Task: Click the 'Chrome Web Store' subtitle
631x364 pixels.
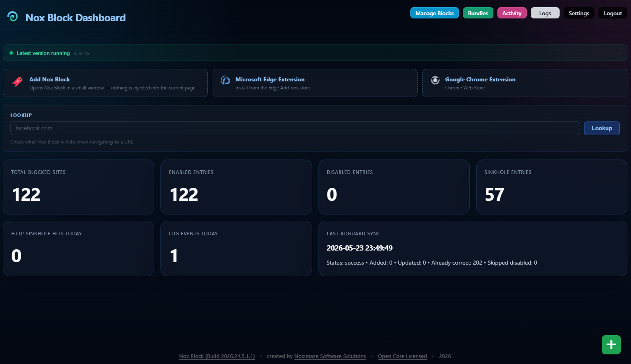Action: coord(465,88)
